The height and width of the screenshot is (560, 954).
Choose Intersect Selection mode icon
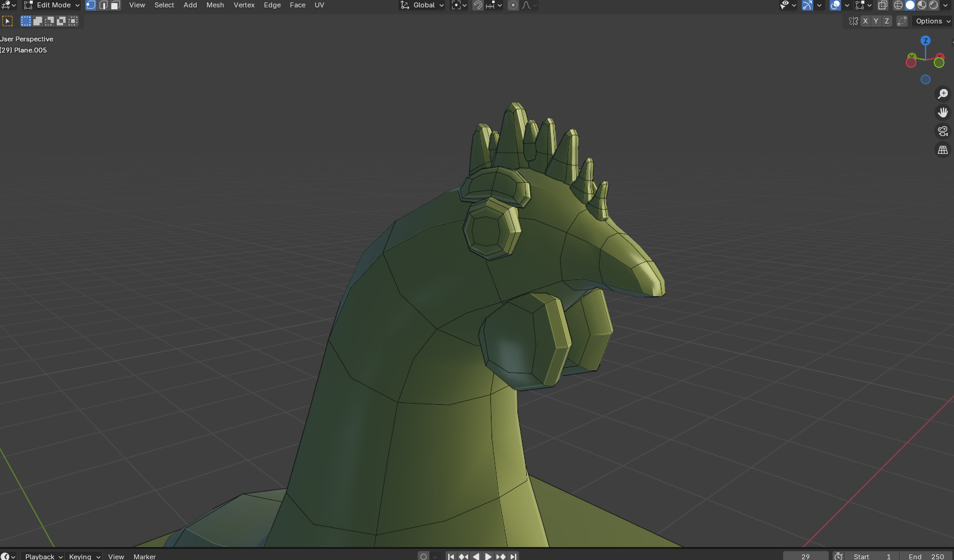(x=73, y=21)
